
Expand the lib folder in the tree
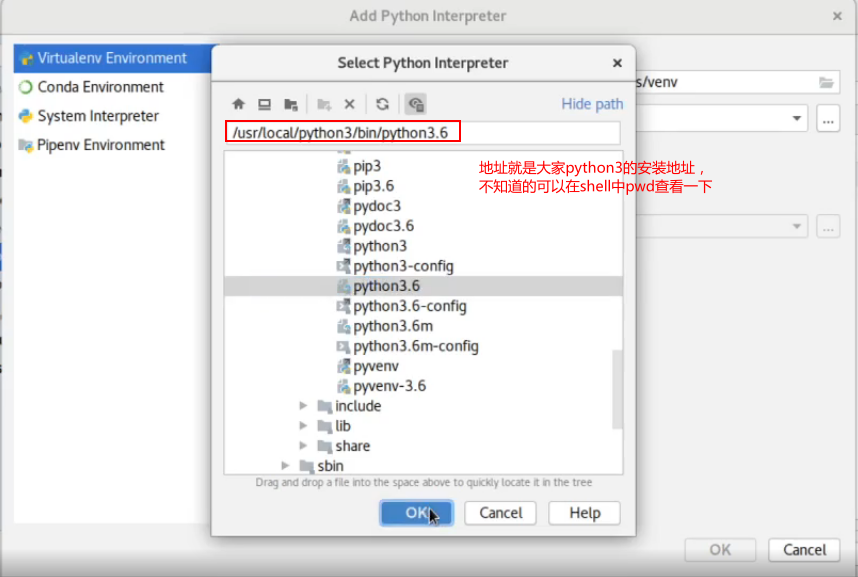[x=305, y=426]
